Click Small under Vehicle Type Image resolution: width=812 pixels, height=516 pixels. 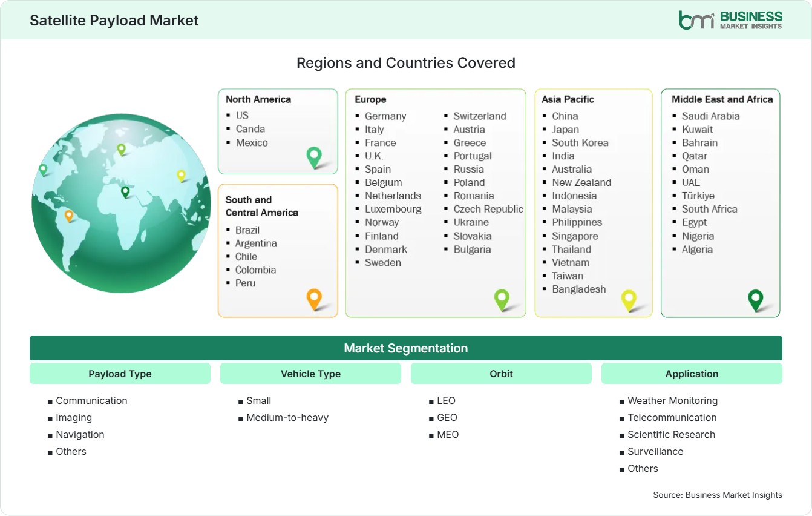click(x=258, y=400)
